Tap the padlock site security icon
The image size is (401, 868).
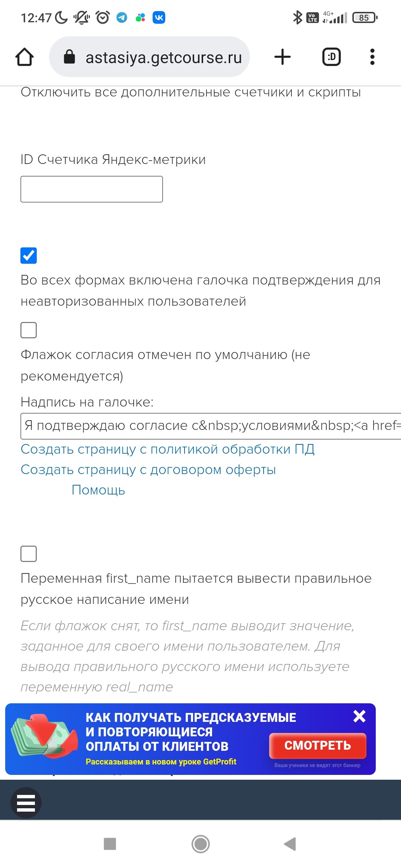[69, 57]
